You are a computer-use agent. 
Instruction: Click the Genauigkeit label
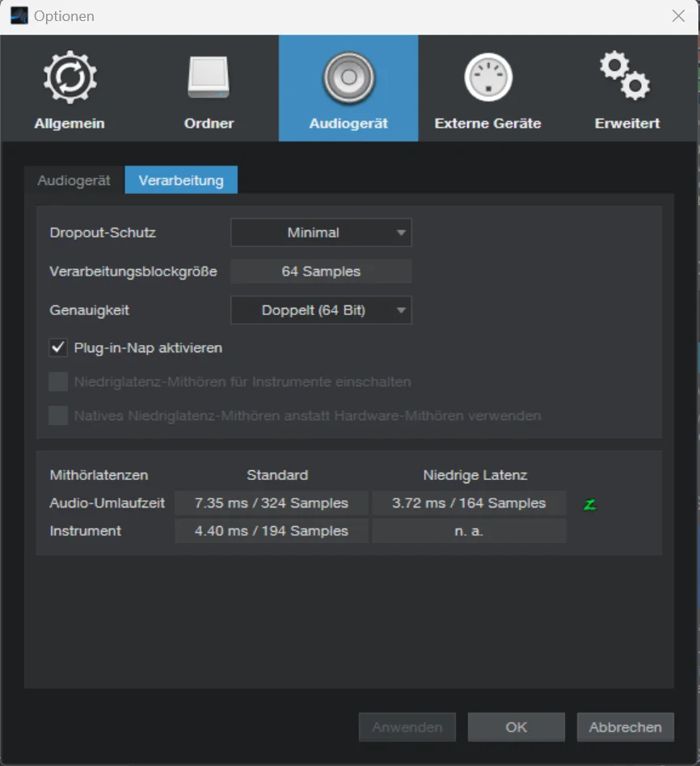pyautogui.click(x=90, y=310)
